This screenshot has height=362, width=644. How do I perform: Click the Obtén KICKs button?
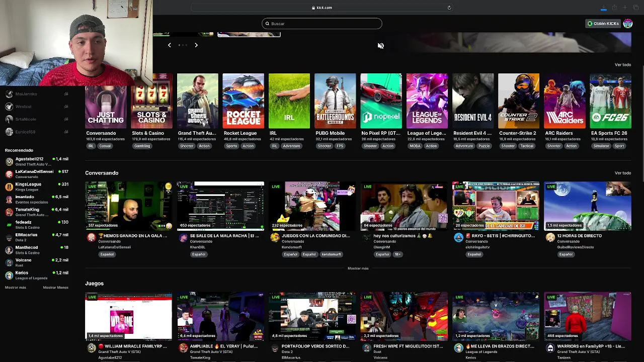click(603, 24)
